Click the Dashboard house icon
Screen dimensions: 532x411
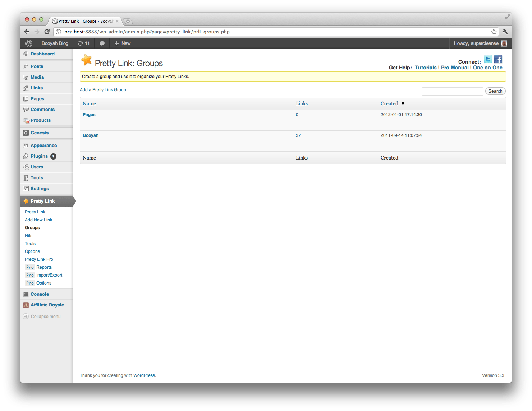26,54
